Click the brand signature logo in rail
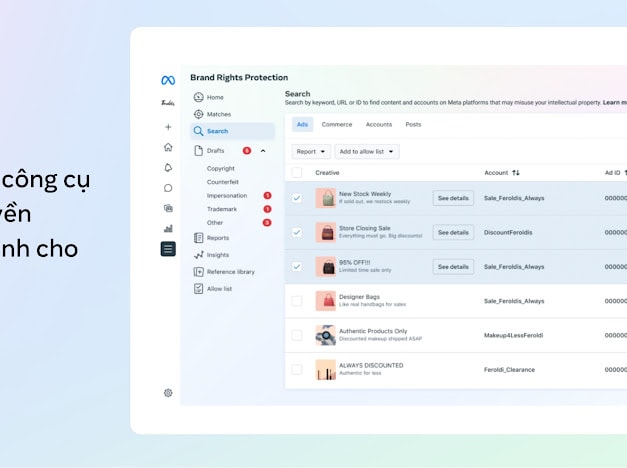This screenshot has height=468, width=627. [168, 103]
